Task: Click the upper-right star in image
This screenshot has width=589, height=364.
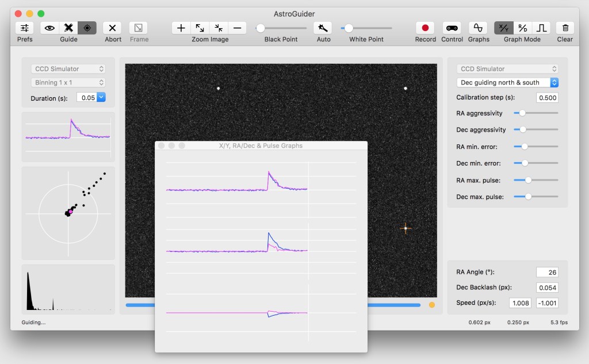Action: (406, 89)
